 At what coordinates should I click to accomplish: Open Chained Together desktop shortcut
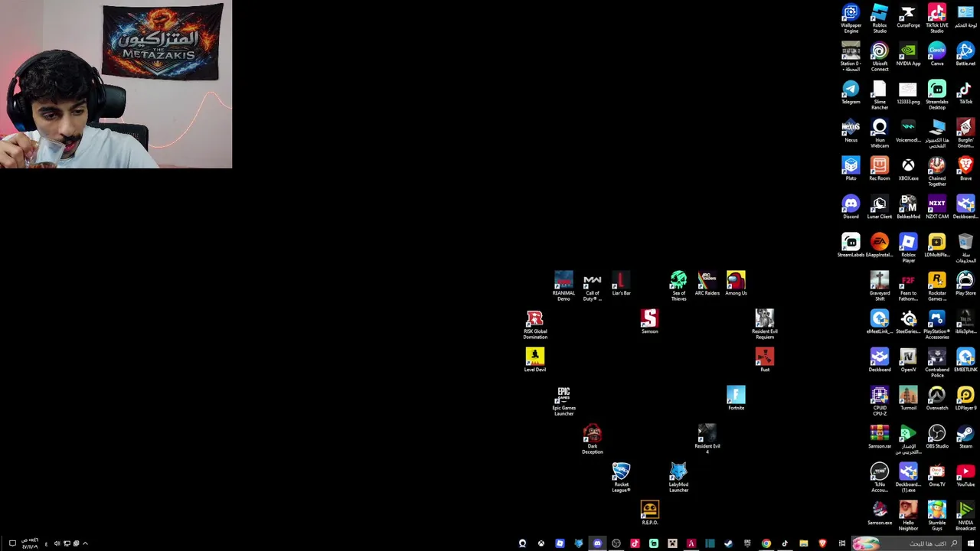[937, 171]
